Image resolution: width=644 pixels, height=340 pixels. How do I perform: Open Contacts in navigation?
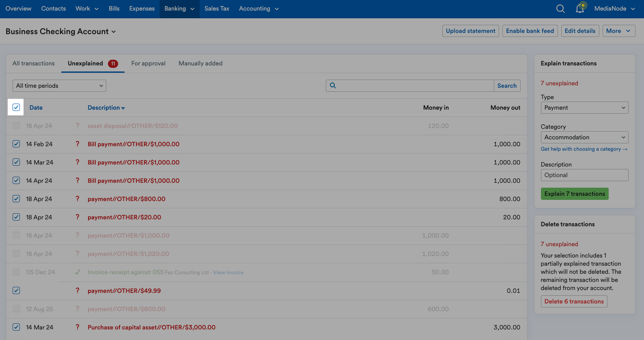coord(54,9)
